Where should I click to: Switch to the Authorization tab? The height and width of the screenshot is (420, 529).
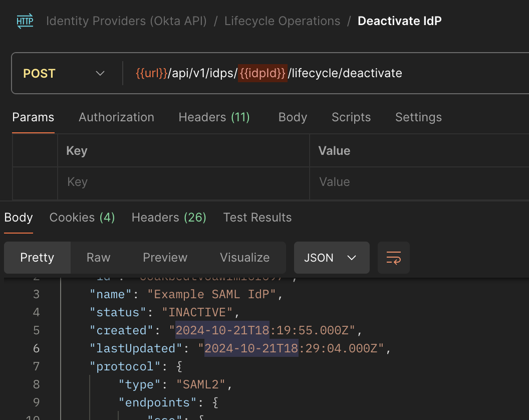pyautogui.click(x=116, y=117)
